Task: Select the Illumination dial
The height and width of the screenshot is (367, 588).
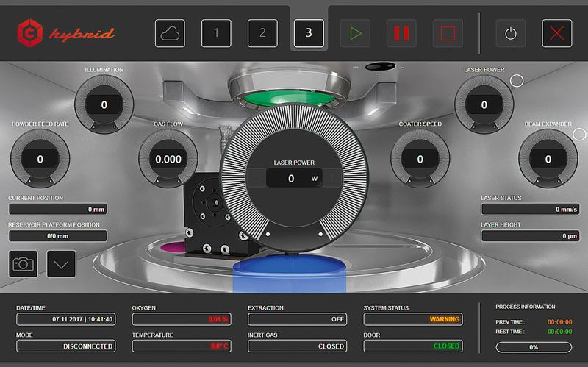Action: coord(104,104)
